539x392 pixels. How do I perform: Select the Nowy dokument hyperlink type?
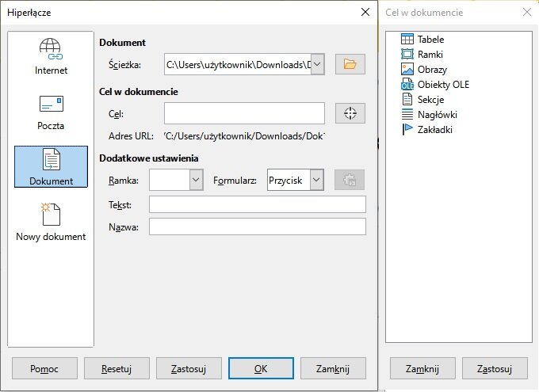click(51, 223)
